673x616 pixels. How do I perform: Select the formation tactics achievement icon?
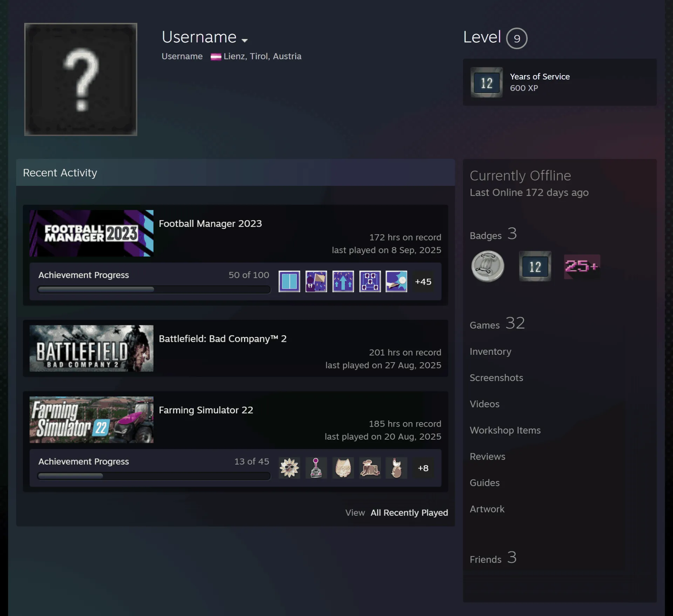(x=370, y=281)
